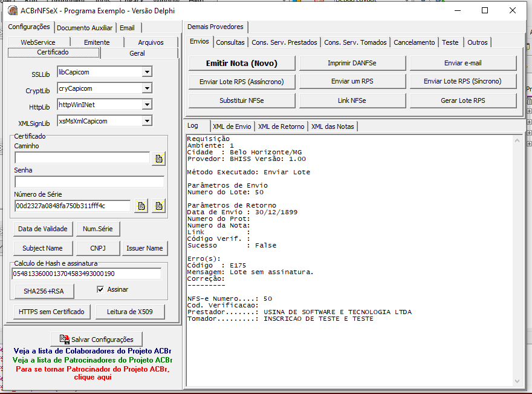Click Enviar Lote RPS (Síncrono)
This screenshot has width=532, height=394.
463,82
